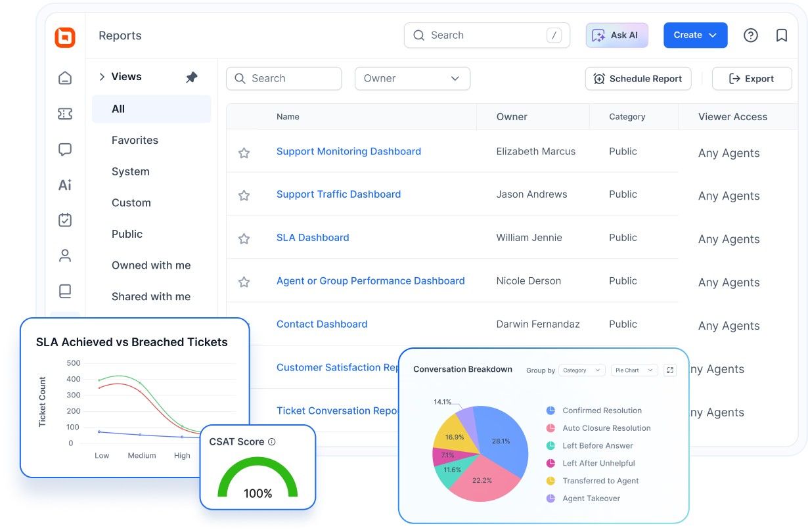Open the Pie Chart type dropdown
Image resolution: width=808 pixels, height=532 pixels.
(634, 370)
